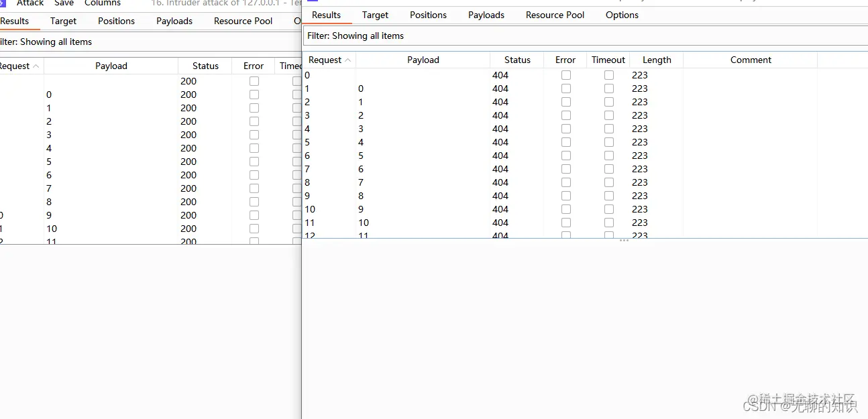
Task: Select Results tab in 404 window
Action: pos(327,15)
